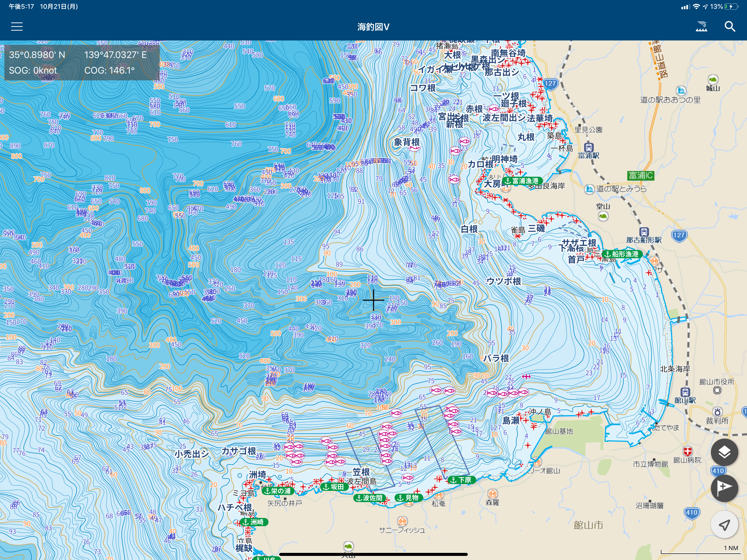Tap the 城山 mountain icon

tap(713, 80)
